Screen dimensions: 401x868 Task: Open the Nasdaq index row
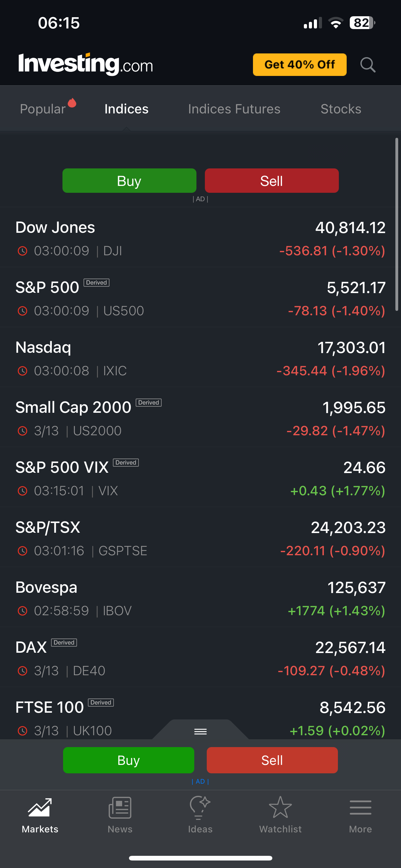[200, 358]
